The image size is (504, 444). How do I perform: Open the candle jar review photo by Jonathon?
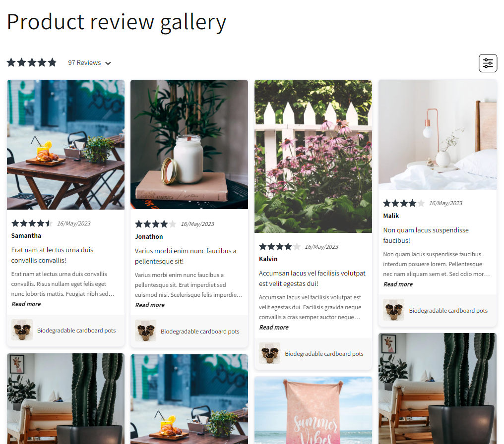(189, 145)
